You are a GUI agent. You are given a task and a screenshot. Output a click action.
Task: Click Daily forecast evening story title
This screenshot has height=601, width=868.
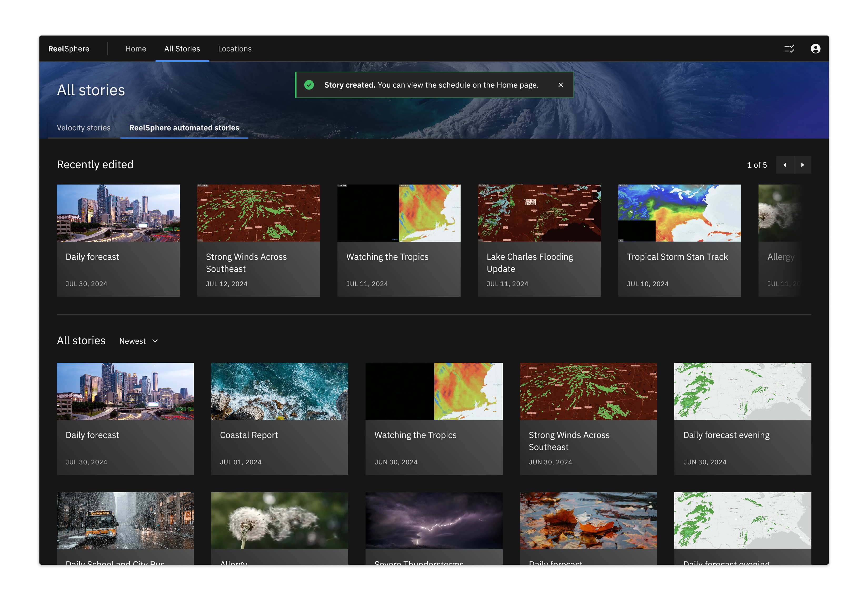pos(726,435)
